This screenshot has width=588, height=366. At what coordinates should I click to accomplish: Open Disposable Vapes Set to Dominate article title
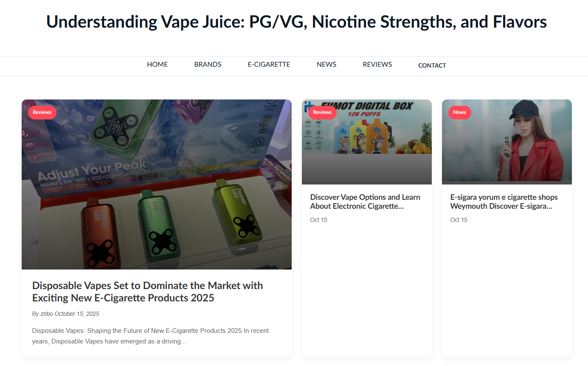pyautogui.click(x=148, y=292)
